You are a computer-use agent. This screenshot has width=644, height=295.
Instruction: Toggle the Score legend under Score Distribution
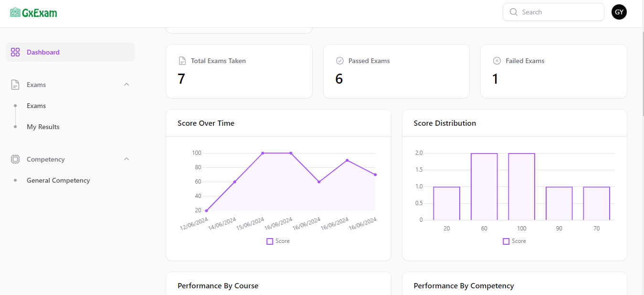514,241
